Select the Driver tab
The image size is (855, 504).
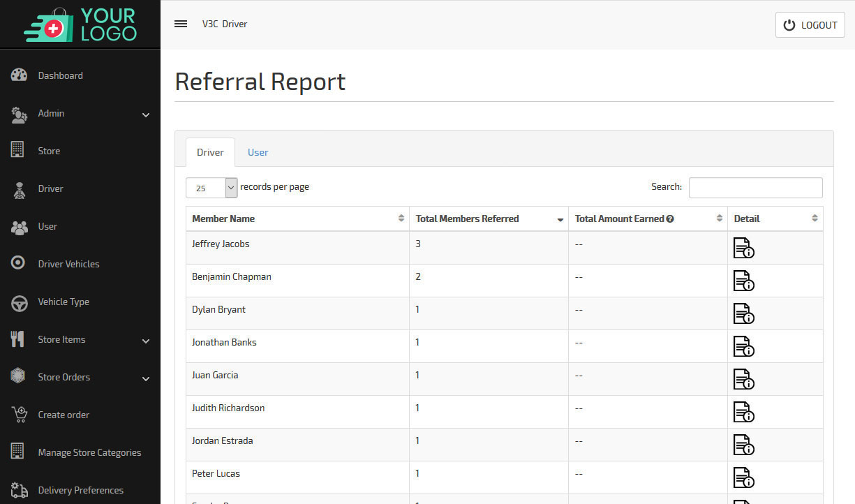[x=210, y=152]
